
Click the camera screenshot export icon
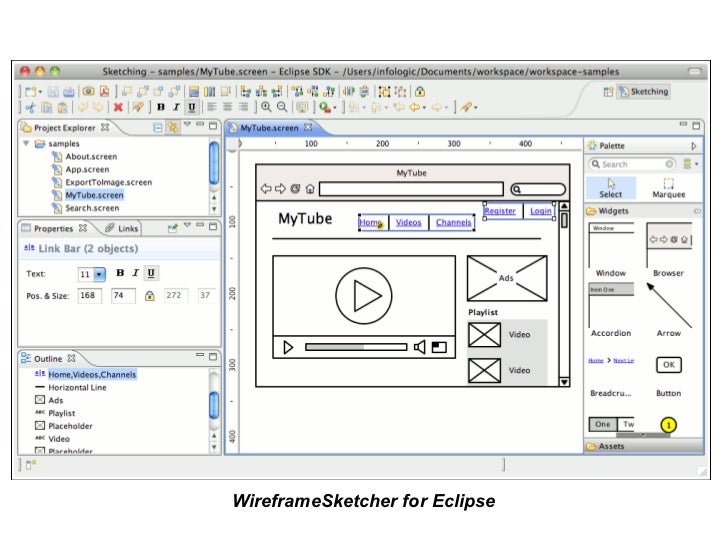[88, 91]
